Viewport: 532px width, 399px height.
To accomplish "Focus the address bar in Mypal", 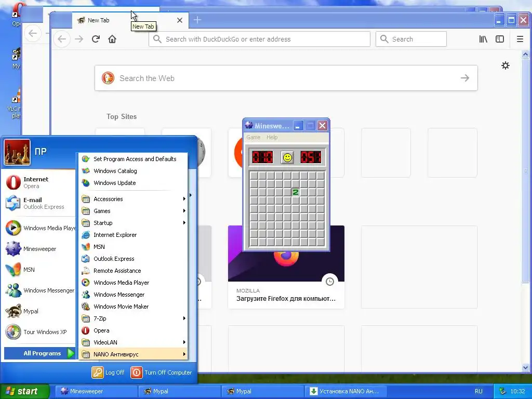I will point(259,39).
